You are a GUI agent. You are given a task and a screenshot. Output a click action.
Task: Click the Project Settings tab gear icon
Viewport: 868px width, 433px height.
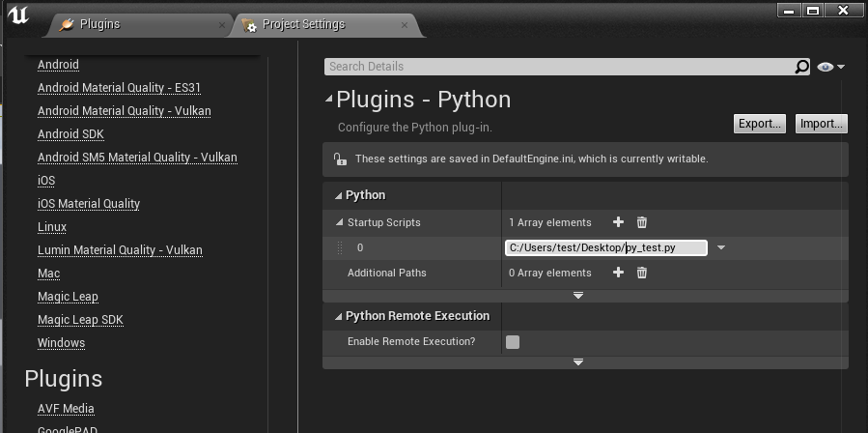[x=249, y=25]
